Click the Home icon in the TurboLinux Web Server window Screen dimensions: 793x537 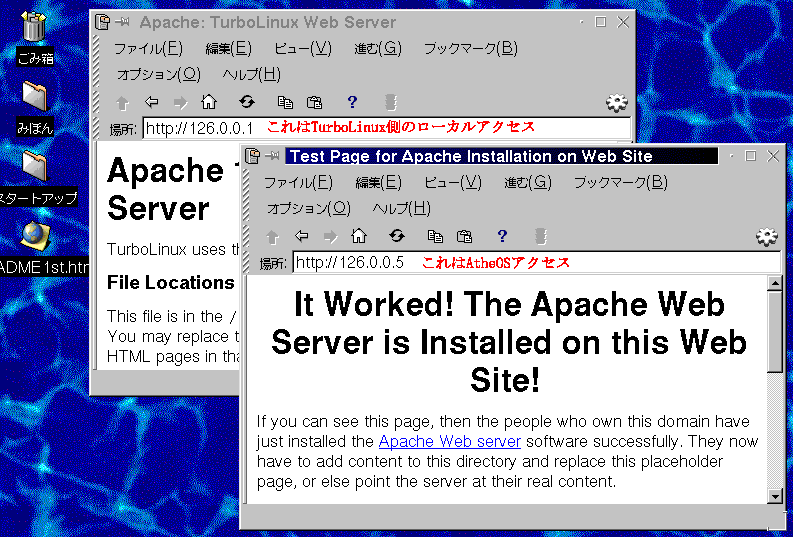[x=209, y=101]
